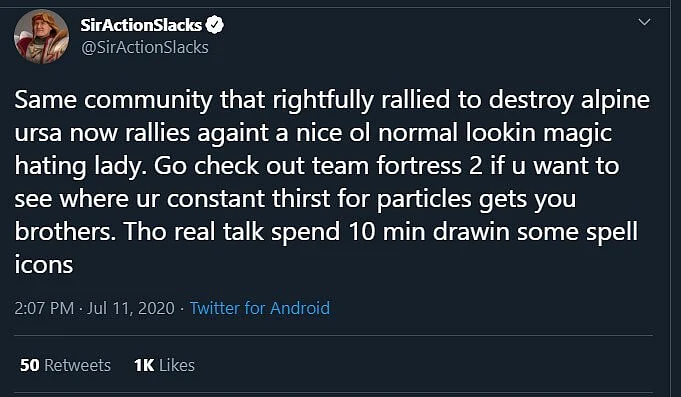The height and width of the screenshot is (397, 681).
Task: Click the phrase spend 10 min drawin
Action: point(390,232)
